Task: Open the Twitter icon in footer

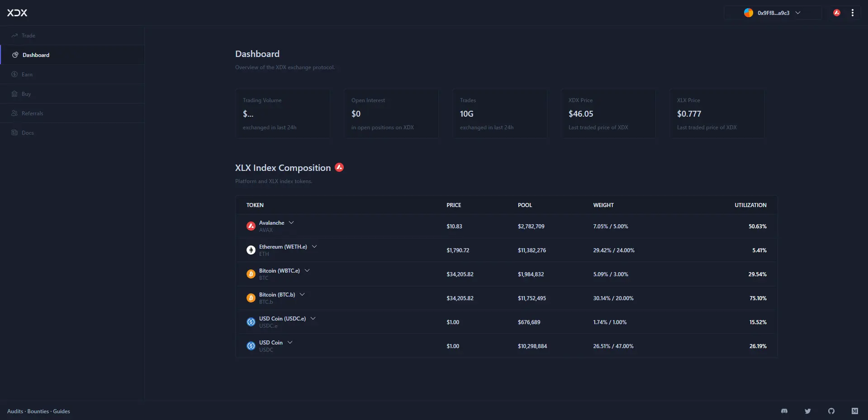Action: tap(808, 411)
